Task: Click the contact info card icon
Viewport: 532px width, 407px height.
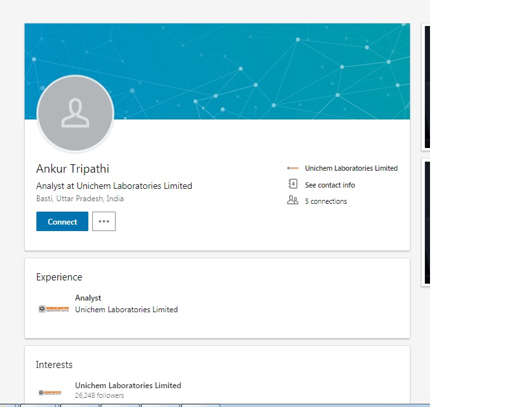Action: (x=293, y=184)
